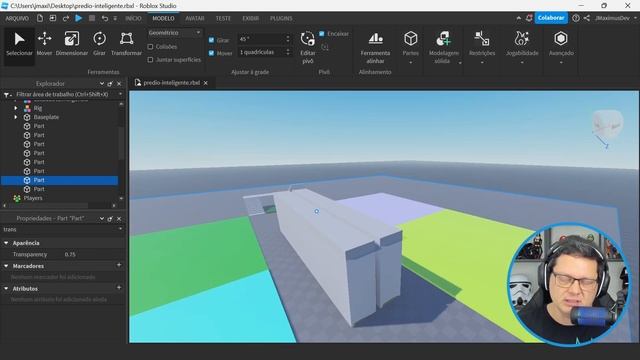Click the open place icon in quick toolbar
This screenshot has width=640, height=360.
coord(53,18)
